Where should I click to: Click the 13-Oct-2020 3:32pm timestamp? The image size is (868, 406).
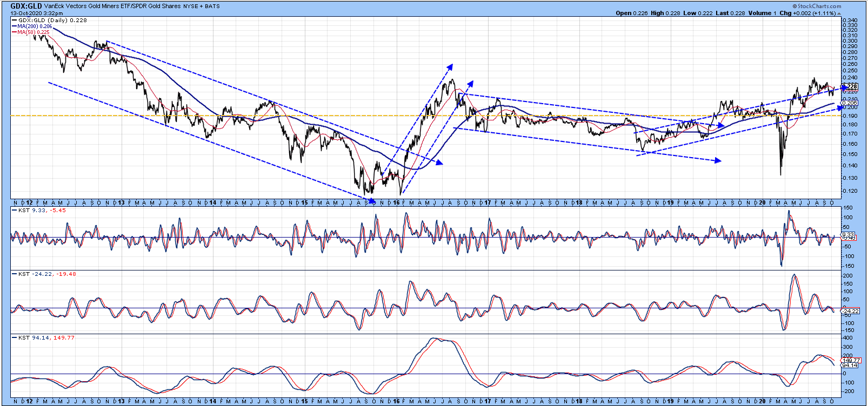click(x=37, y=13)
